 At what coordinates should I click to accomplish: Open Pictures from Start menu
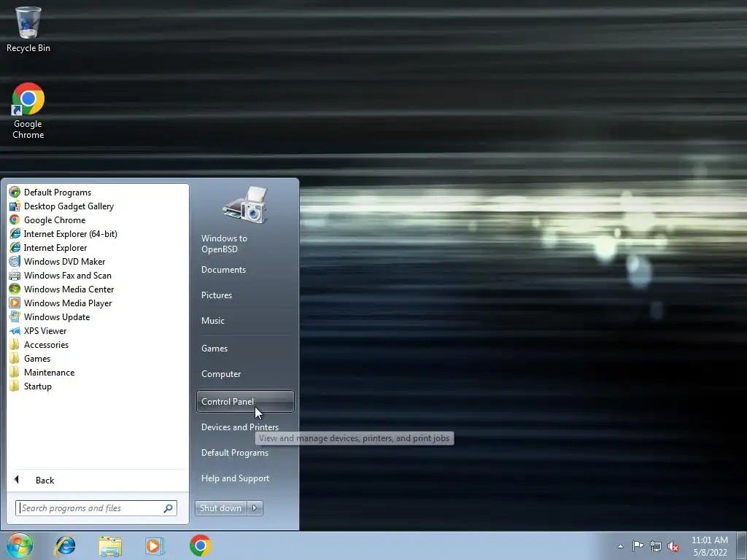[x=217, y=295]
